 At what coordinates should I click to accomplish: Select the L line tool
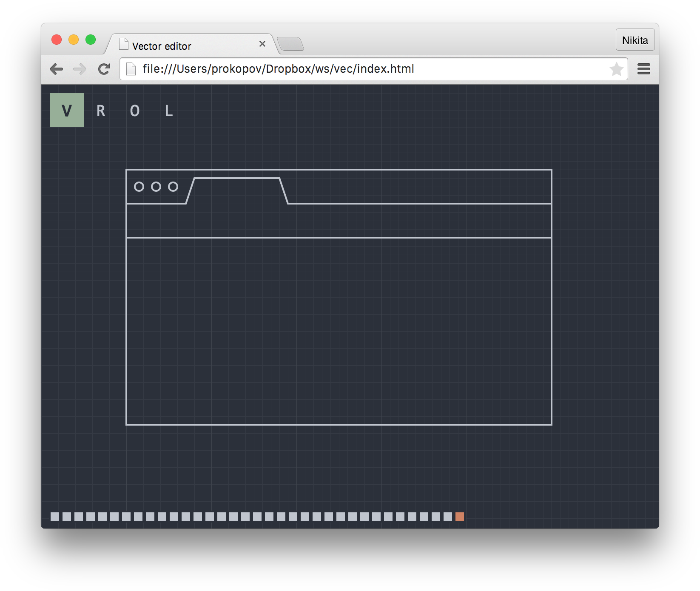169,111
